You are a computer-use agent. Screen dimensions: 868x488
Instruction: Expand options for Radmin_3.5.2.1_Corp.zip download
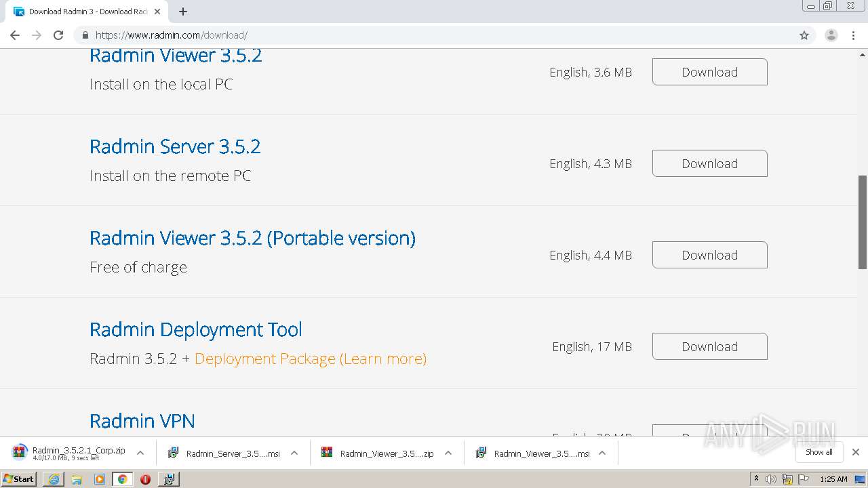(x=140, y=453)
